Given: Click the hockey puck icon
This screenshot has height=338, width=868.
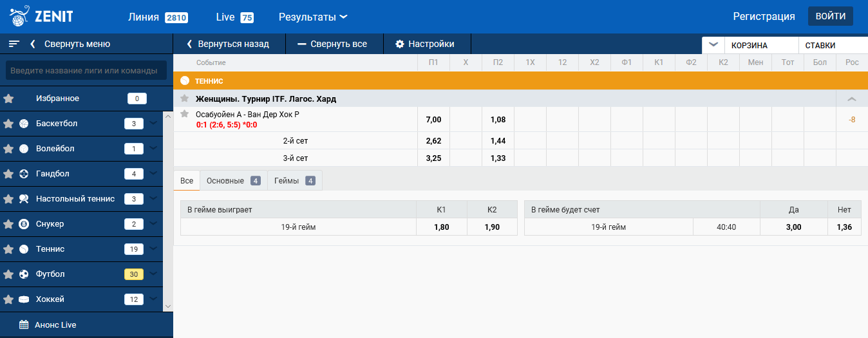Looking at the screenshot, I should [24, 299].
